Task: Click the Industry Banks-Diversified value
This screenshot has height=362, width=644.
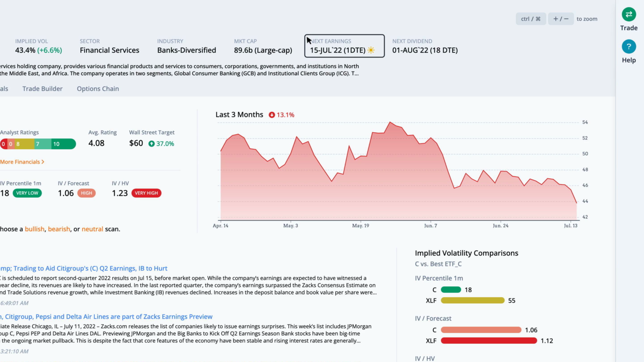Action: [186, 50]
